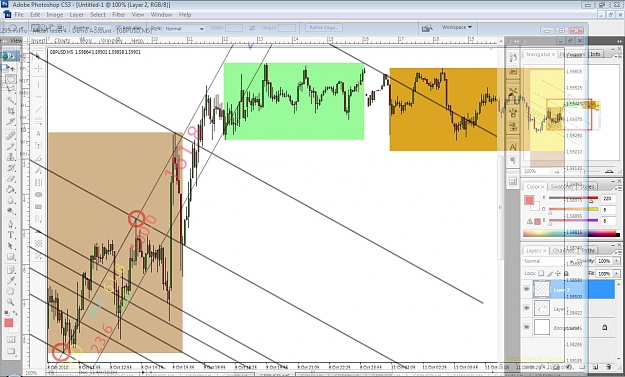Click the R red color slider
Screen dimensions: 625x377
coord(573,198)
